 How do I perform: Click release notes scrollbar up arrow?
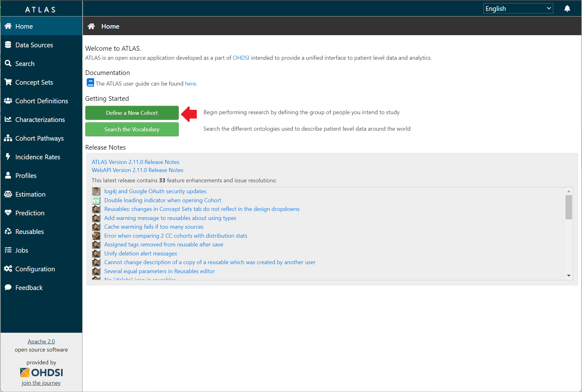(x=569, y=191)
